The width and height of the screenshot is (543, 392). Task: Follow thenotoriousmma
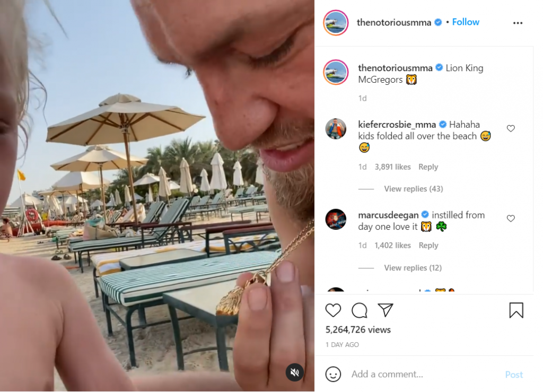466,22
